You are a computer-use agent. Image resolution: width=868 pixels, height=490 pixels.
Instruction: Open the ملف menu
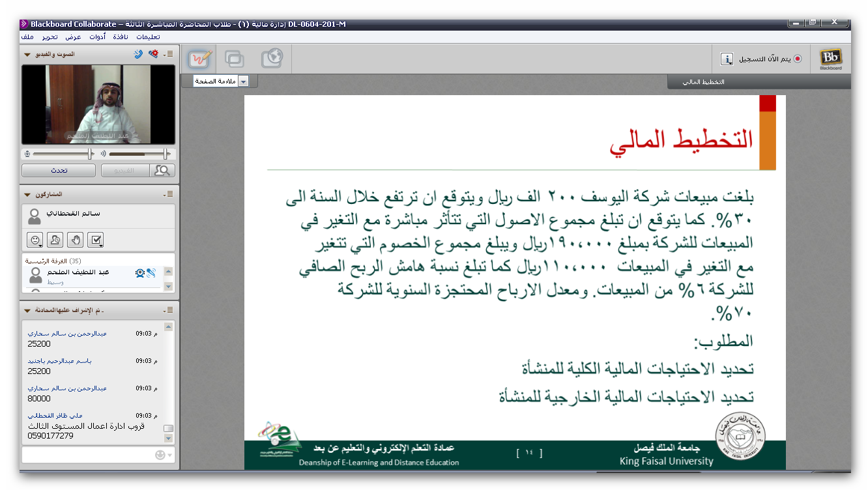[27, 37]
